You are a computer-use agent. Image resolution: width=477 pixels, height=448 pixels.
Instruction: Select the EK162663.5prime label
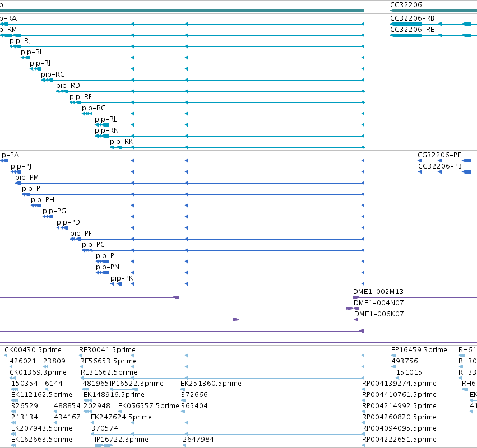(x=41, y=440)
